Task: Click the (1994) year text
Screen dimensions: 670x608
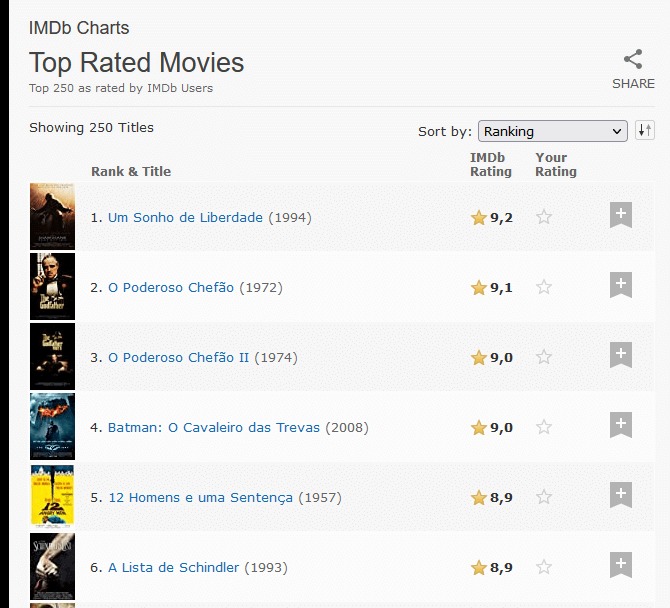Action: 290,217
